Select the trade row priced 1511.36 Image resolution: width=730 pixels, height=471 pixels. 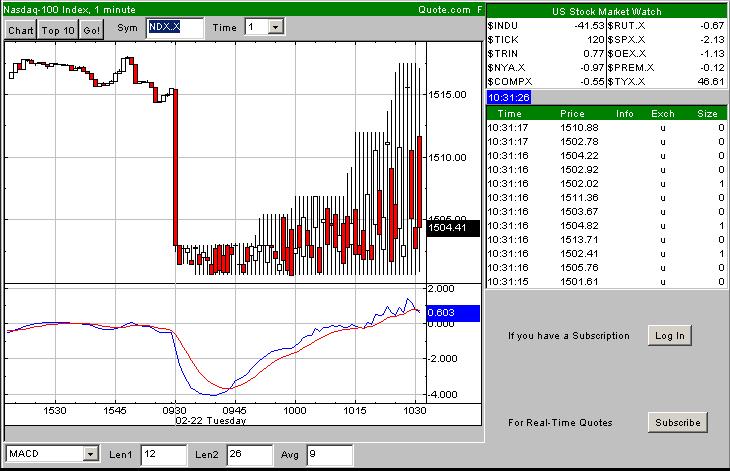click(x=606, y=197)
